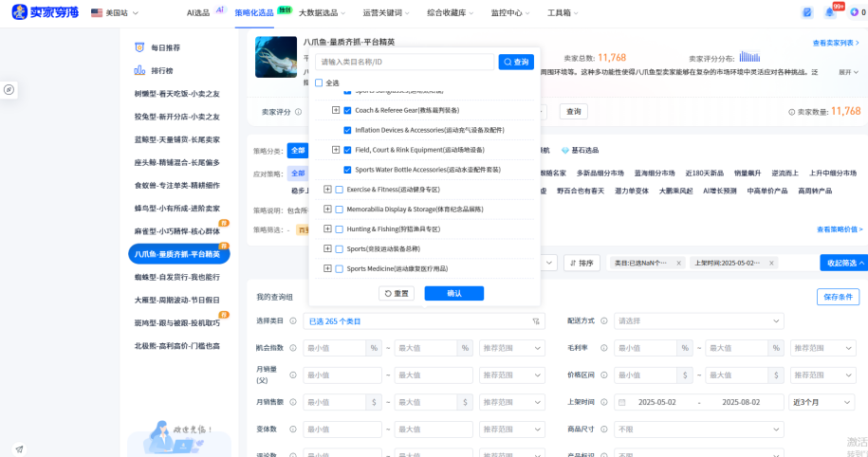The height and width of the screenshot is (457, 868).
Task: Open the 大数据选品 menu
Action: [x=322, y=12]
